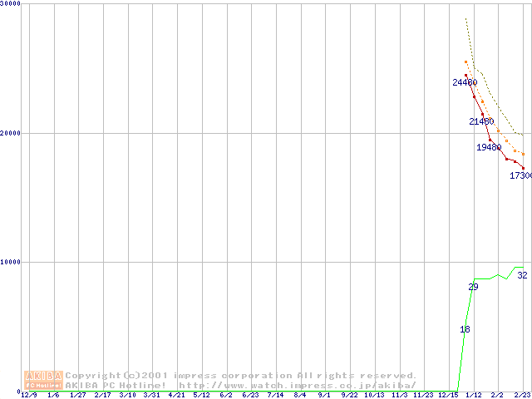The width and height of the screenshot is (532, 399).
Task: Click the shop count label 29
Action: (x=473, y=287)
